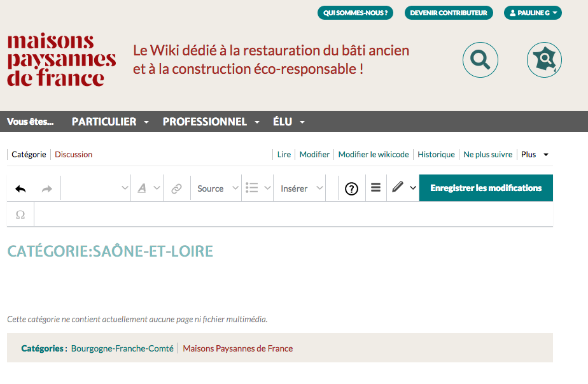
Task: Open the bullet list structure dropdown
Action: [258, 188]
